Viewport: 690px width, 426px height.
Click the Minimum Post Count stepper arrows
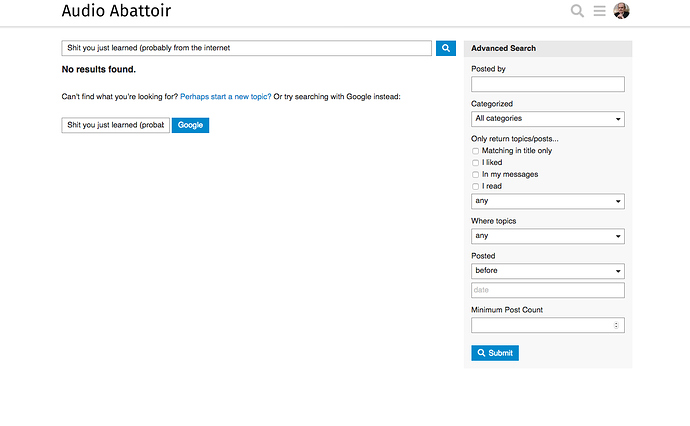pyautogui.click(x=616, y=325)
